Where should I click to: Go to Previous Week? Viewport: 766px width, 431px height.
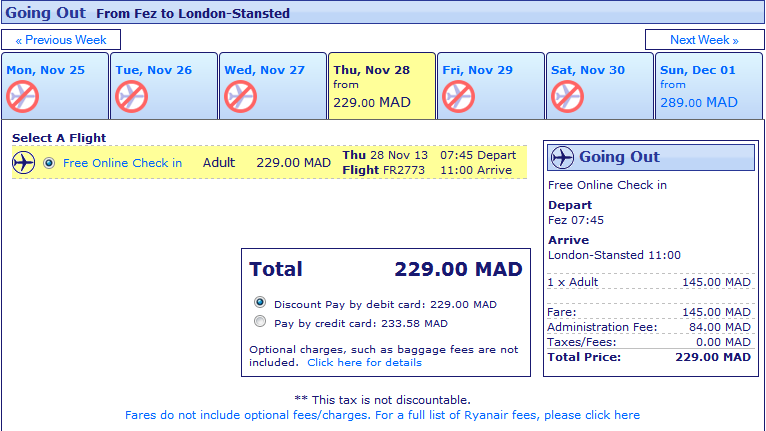point(61,40)
